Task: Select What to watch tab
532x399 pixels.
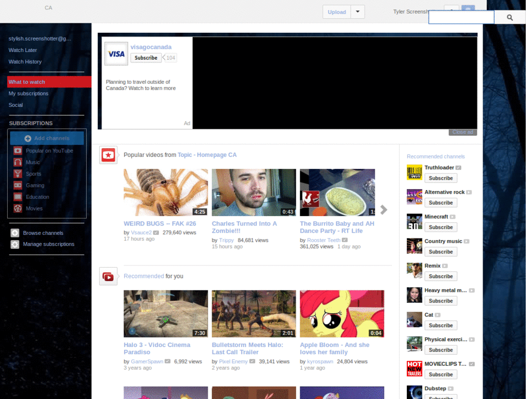Action: [49, 82]
